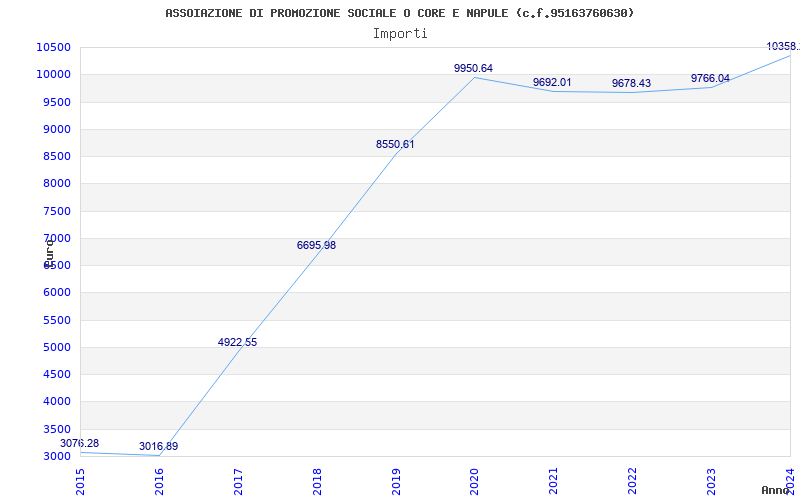
Task: Select the 3016.89 data label
Action: point(159,446)
